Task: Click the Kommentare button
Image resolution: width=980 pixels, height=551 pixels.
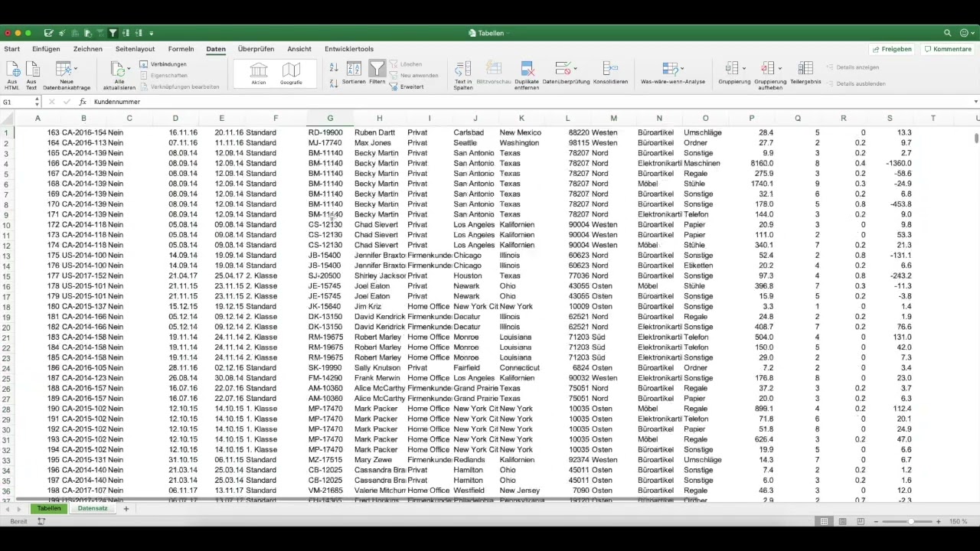Action: 947,49
